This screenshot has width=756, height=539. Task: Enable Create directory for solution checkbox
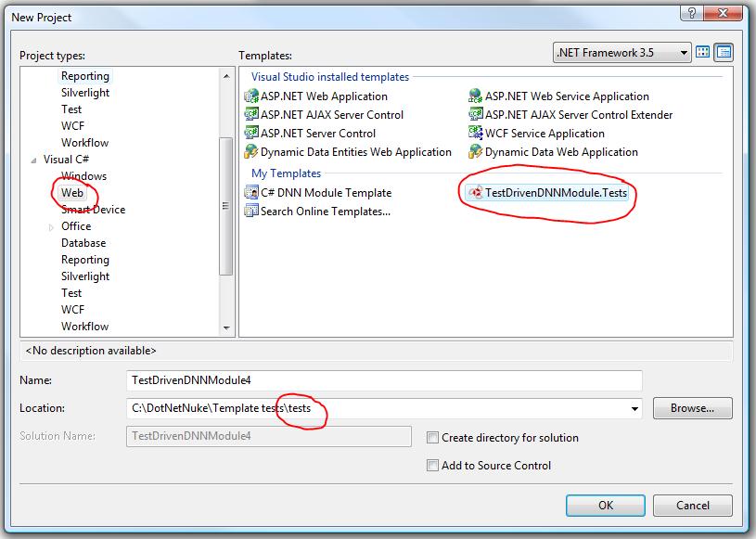click(x=433, y=438)
